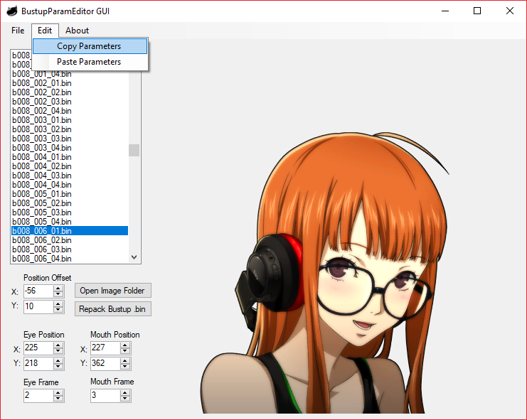Increase Mouth Position Y value

click(125, 360)
